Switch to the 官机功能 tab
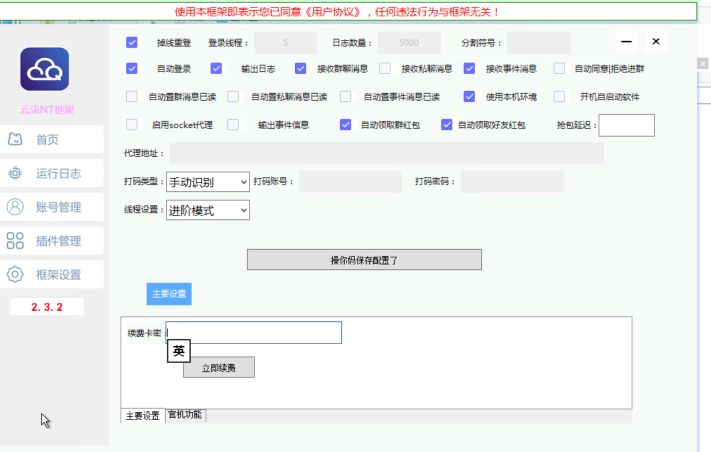This screenshot has width=711, height=452. tap(185, 415)
